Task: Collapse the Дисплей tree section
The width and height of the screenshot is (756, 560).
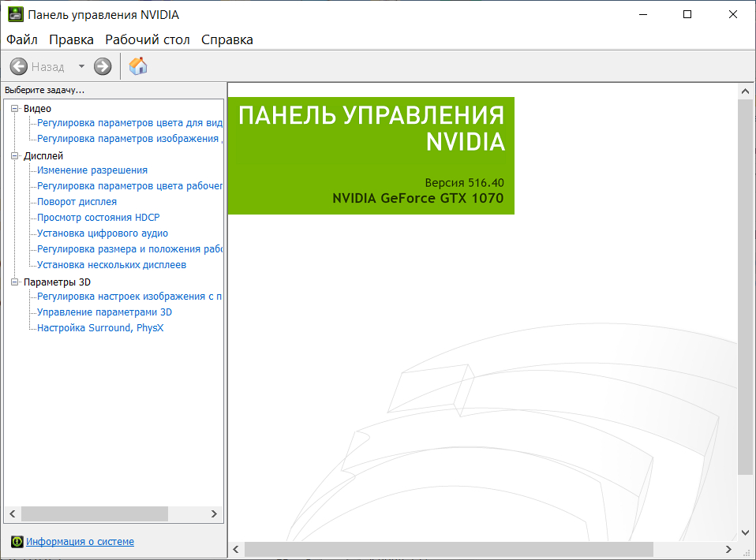Action: 14,155
